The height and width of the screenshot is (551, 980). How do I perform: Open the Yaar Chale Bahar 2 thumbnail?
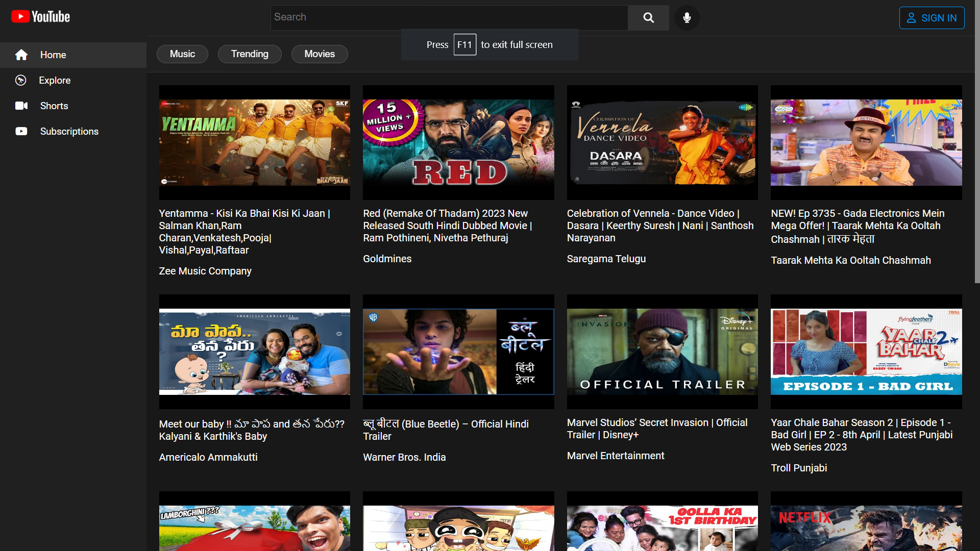(866, 352)
